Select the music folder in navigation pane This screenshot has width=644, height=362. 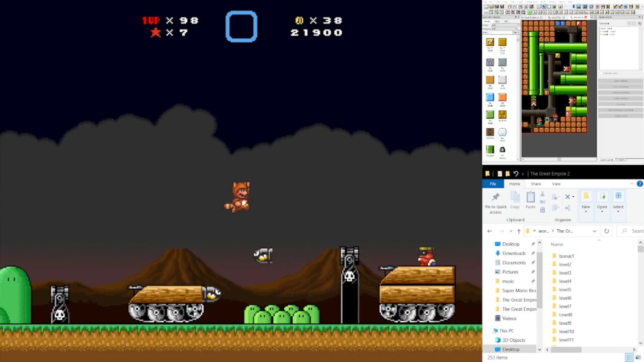click(x=508, y=281)
